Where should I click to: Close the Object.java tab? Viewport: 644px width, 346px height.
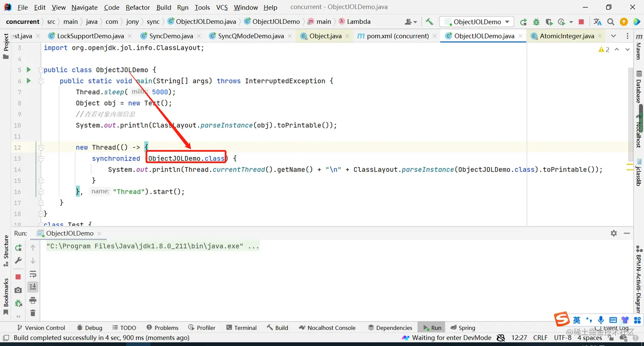point(348,36)
